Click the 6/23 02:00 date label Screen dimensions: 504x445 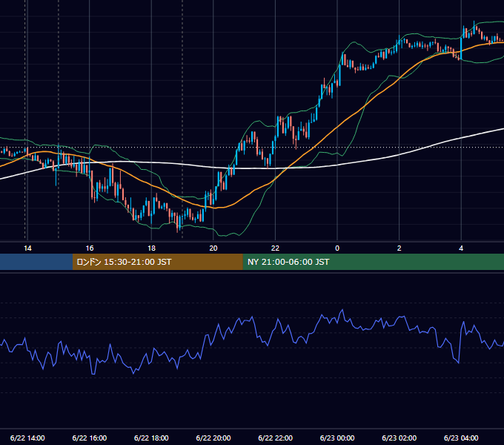(x=399, y=438)
